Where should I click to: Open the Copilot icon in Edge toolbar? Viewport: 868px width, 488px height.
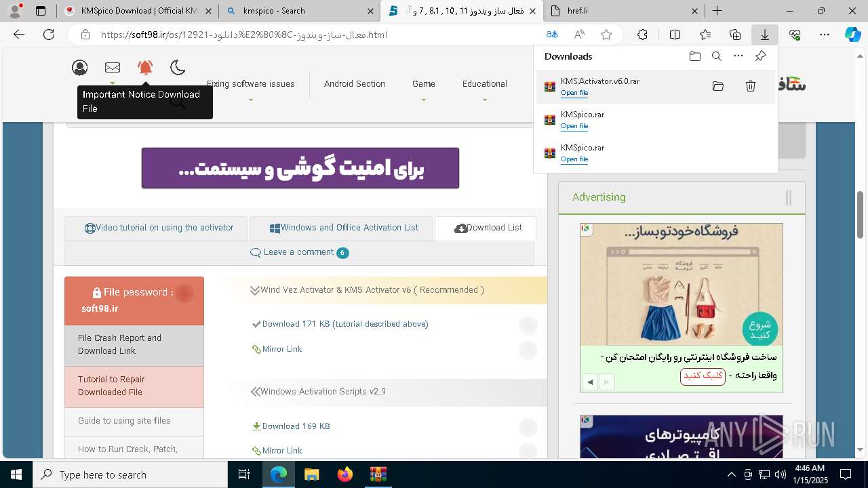[x=852, y=35]
